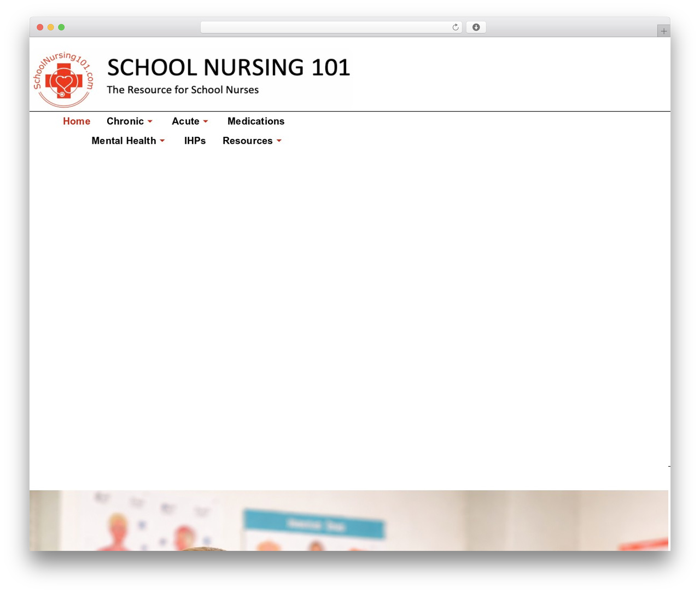Select the Mental Health menu label

(x=124, y=141)
